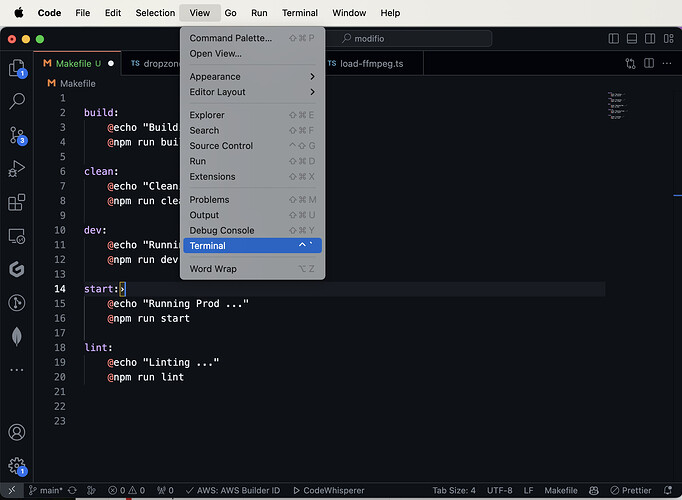Image resolution: width=682 pixels, height=500 pixels.
Task: Select Output menu item
Action: pos(252,215)
